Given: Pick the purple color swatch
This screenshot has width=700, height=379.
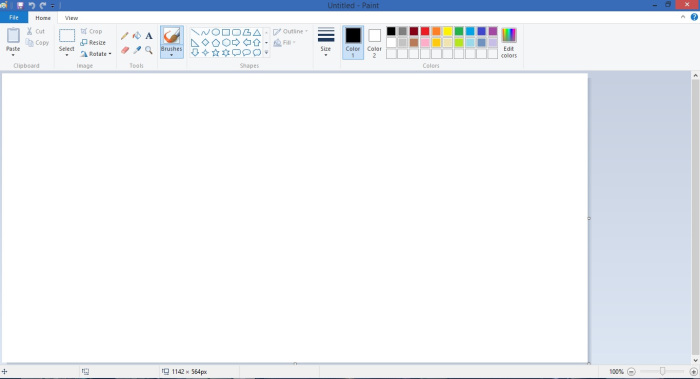Looking at the screenshot, I should (x=493, y=31).
